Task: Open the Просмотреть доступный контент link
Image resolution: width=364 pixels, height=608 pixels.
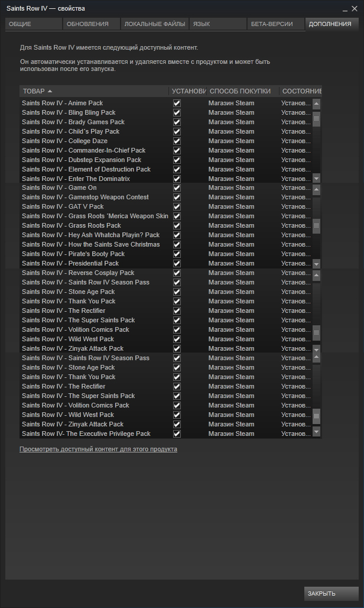Action: [x=98, y=449]
